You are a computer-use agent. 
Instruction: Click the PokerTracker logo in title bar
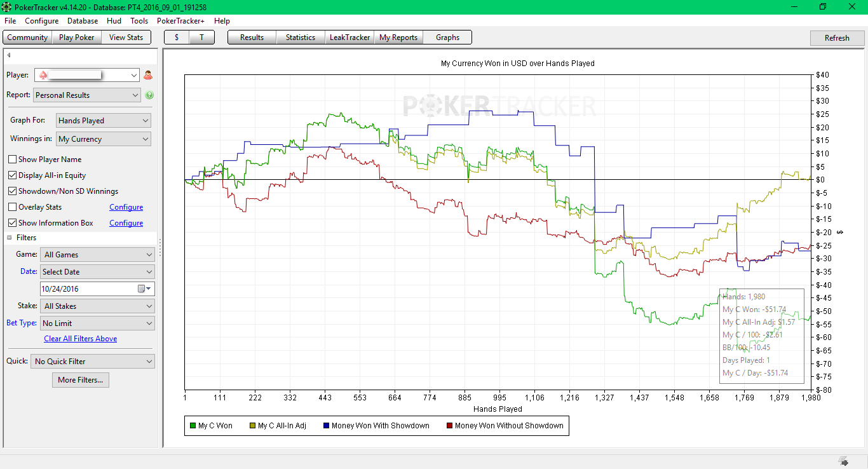click(7, 7)
